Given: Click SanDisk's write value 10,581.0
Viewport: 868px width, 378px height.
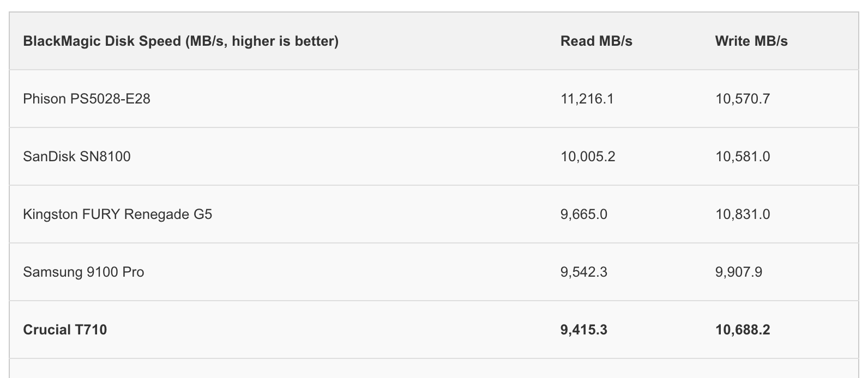Looking at the screenshot, I should [742, 157].
